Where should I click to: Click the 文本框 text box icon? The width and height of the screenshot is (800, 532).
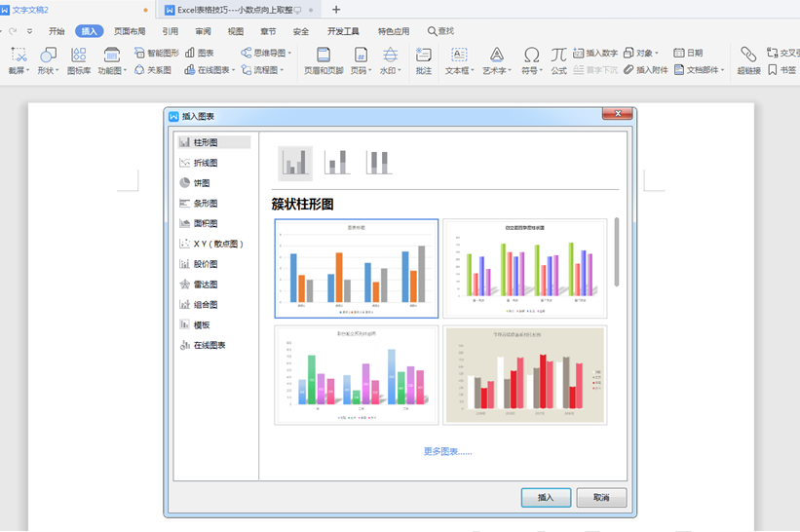pos(459,54)
